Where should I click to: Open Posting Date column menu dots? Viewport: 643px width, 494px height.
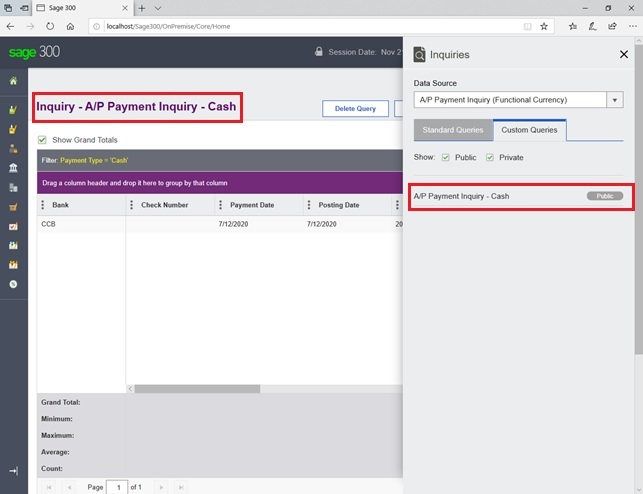click(309, 205)
